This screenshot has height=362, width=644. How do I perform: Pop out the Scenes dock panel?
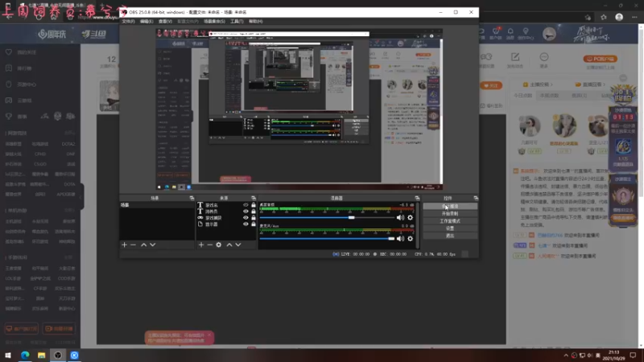tap(192, 198)
